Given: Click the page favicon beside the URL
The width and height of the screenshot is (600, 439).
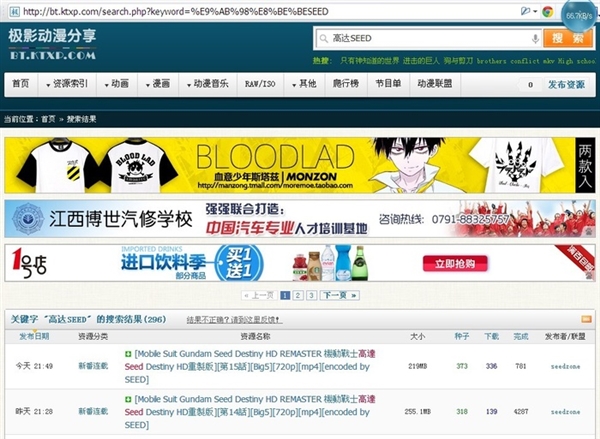Looking at the screenshot, I should tap(14, 12).
